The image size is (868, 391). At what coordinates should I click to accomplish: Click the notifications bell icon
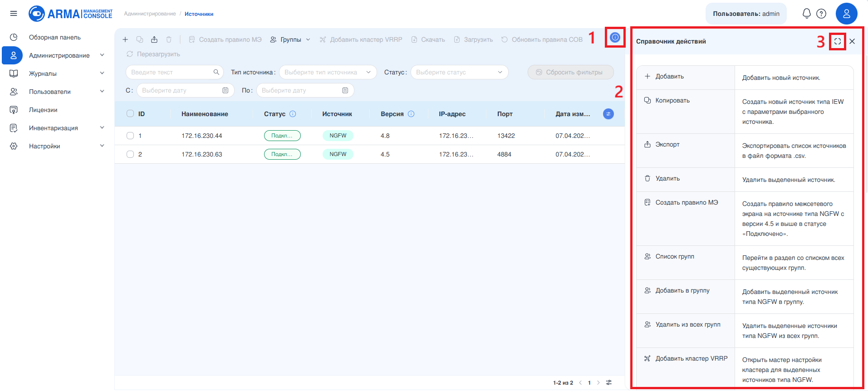click(x=806, y=14)
